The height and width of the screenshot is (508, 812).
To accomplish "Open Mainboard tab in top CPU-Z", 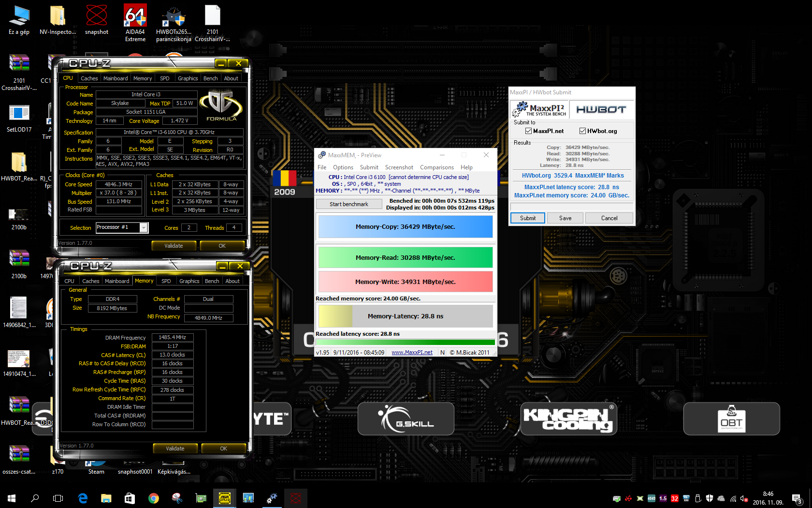I will (x=116, y=78).
